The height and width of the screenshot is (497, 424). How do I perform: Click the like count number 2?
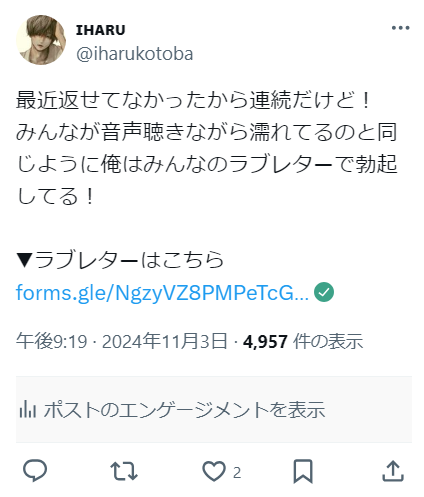coord(237,473)
